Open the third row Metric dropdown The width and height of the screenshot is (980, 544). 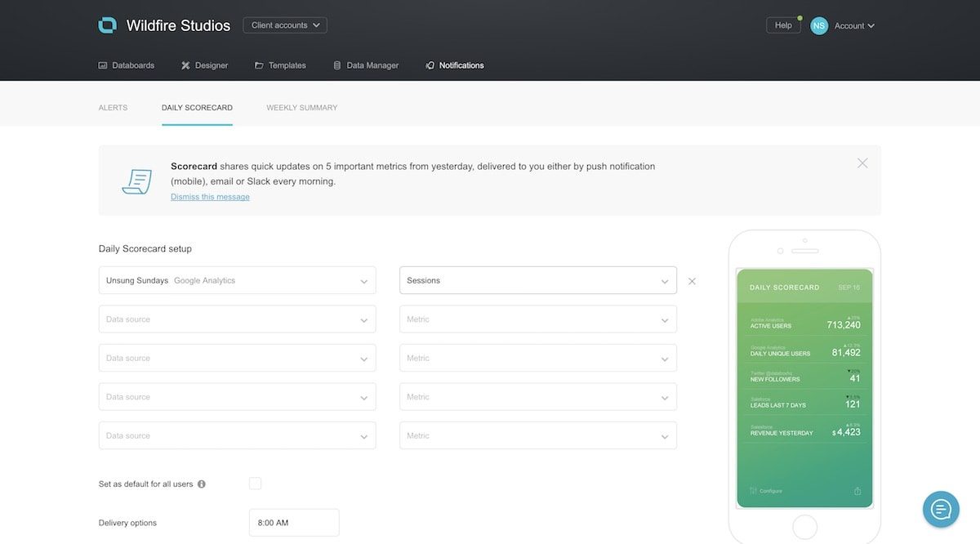[x=538, y=358]
